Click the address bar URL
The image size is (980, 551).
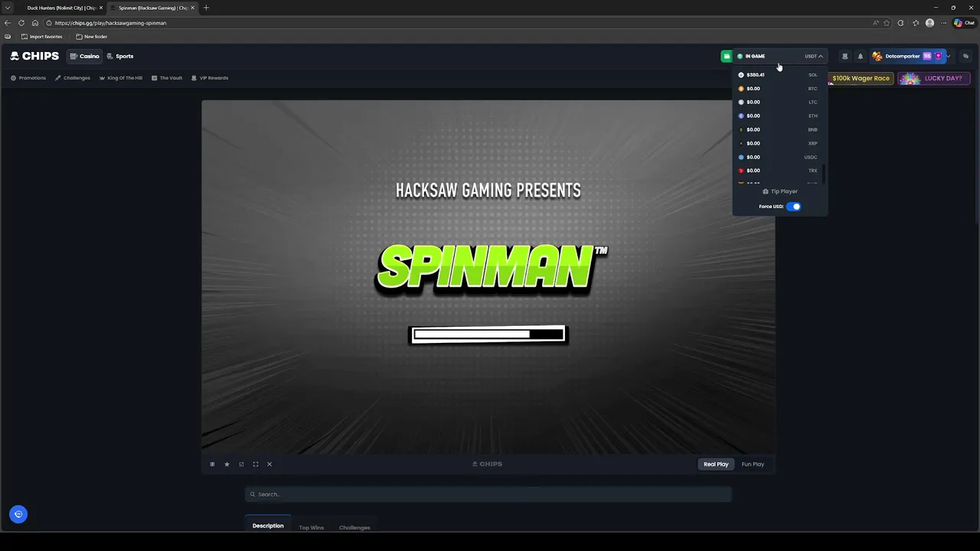(110, 23)
